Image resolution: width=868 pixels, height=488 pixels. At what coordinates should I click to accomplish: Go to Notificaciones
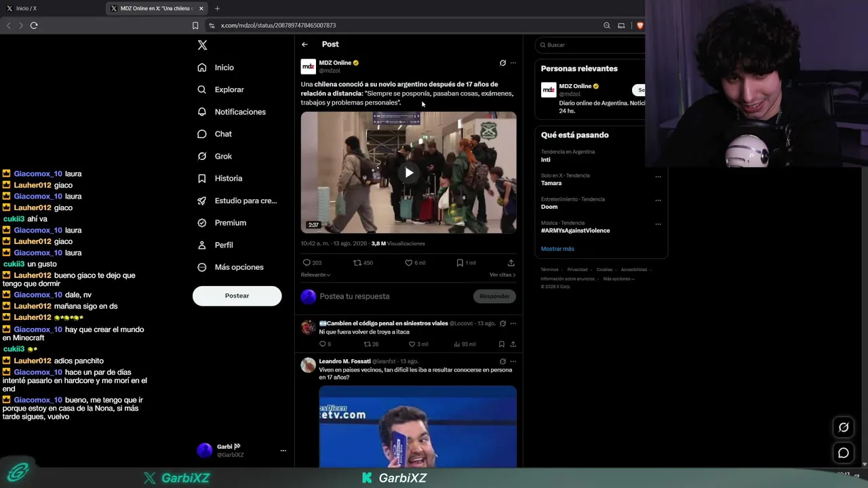(x=231, y=112)
